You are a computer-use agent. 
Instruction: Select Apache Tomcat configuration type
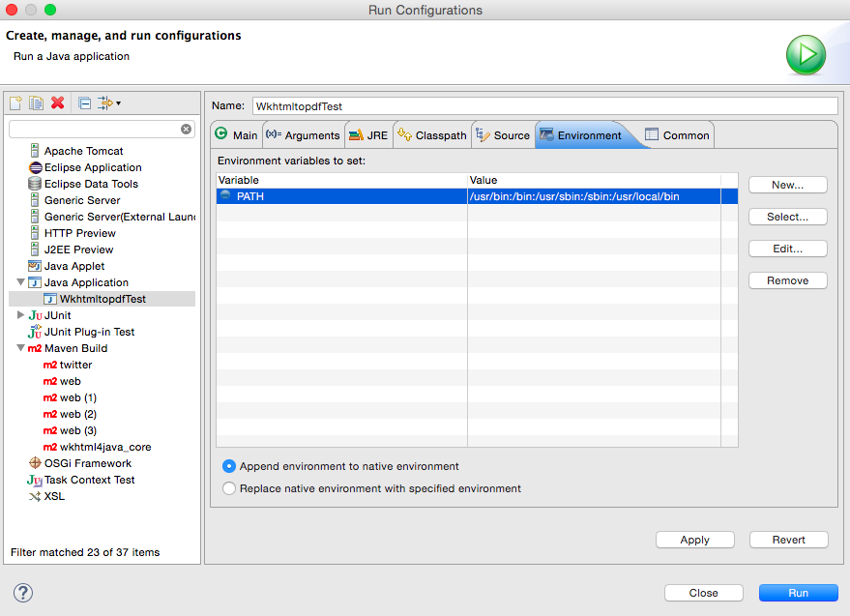[83, 151]
